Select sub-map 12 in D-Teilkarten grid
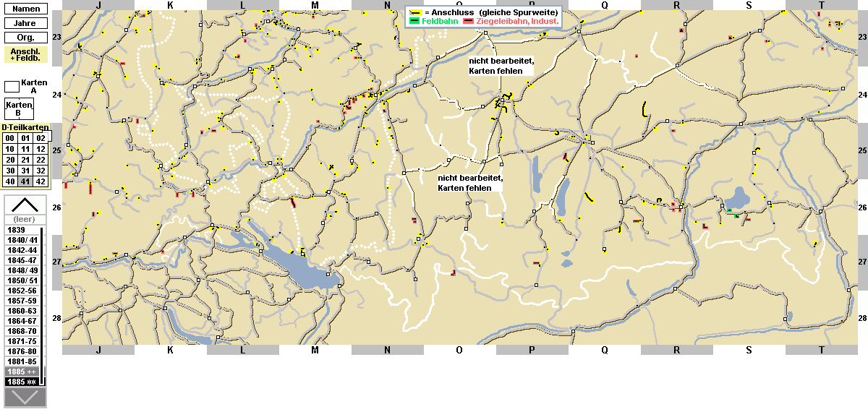The height and width of the screenshot is (412, 868). pos(41,149)
